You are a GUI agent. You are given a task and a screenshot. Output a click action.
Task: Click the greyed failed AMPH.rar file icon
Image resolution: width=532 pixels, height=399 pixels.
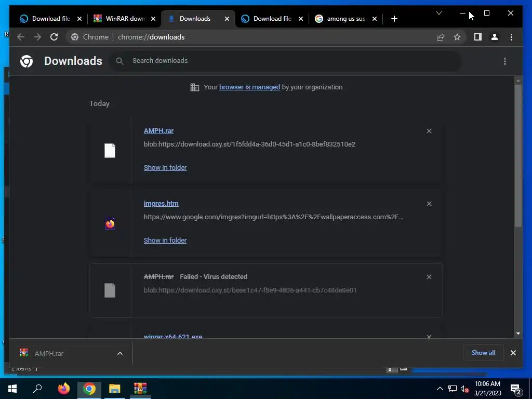[110, 290]
